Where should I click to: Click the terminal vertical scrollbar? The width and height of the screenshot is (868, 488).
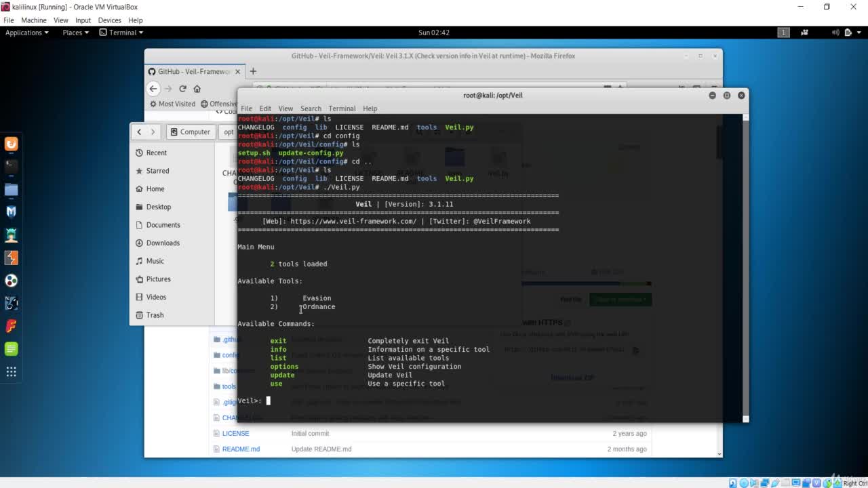click(x=746, y=268)
